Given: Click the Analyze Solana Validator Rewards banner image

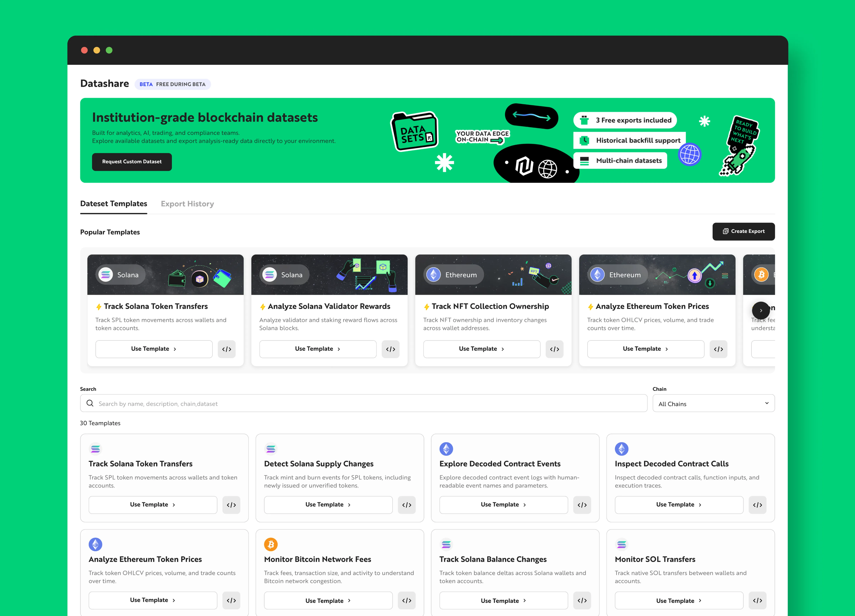Looking at the screenshot, I should click(x=330, y=275).
